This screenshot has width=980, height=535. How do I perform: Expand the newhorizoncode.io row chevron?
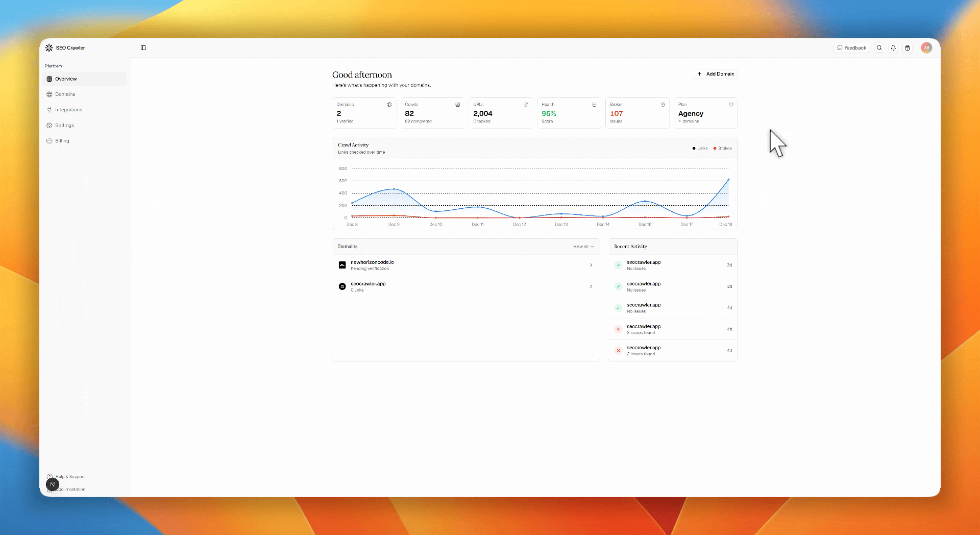click(x=591, y=265)
